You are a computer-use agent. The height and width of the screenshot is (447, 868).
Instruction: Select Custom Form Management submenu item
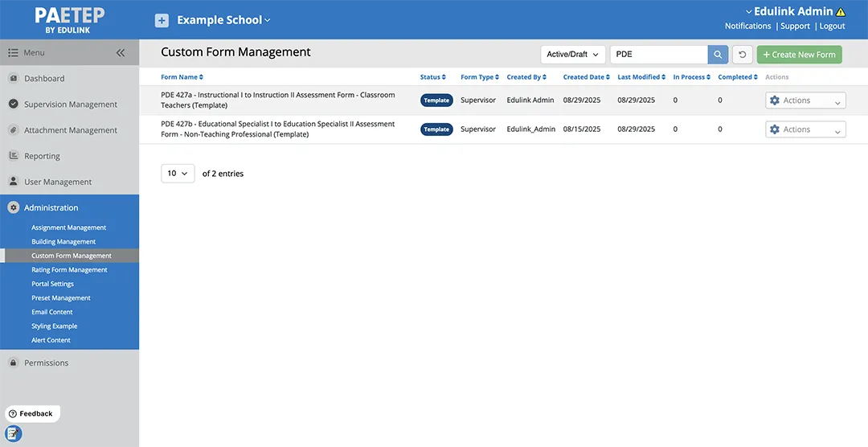point(72,256)
